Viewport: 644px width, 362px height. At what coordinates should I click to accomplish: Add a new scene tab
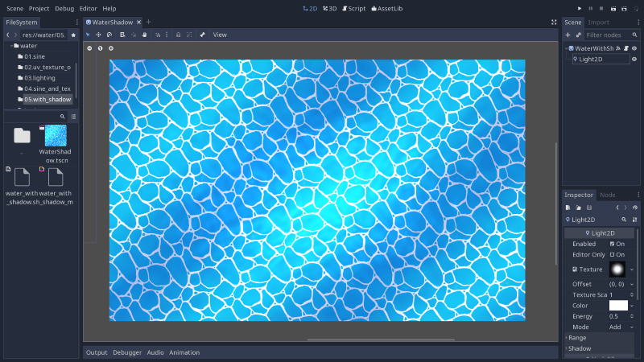tap(149, 23)
